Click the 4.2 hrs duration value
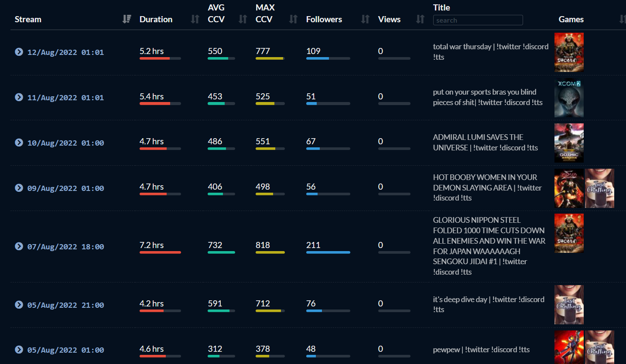Viewport: 626px width, 364px height. click(152, 303)
